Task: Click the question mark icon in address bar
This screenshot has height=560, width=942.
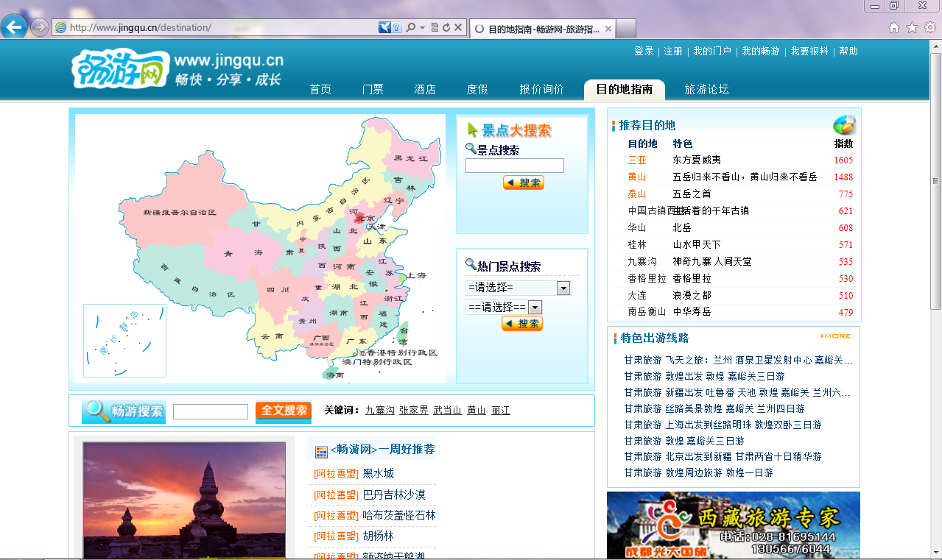Action: point(396,27)
